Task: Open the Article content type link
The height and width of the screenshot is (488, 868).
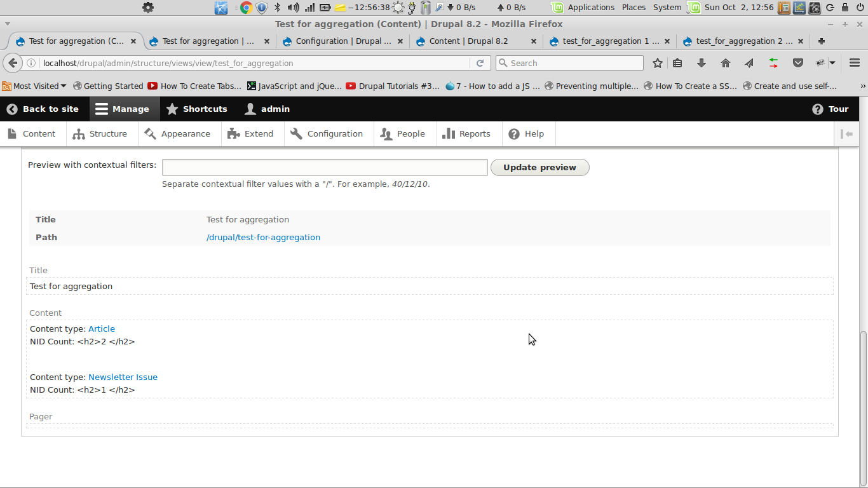Action: click(102, 329)
